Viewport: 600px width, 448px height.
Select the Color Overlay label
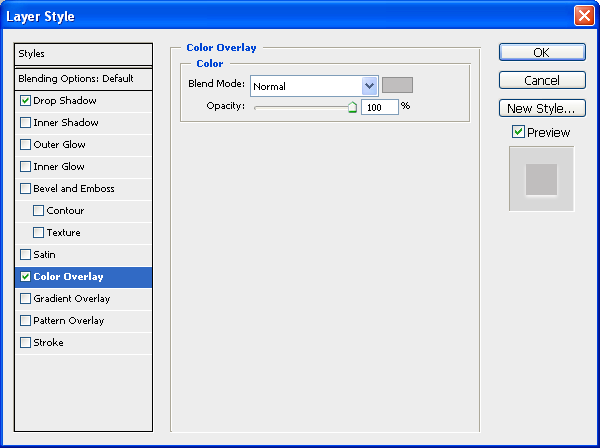point(68,277)
